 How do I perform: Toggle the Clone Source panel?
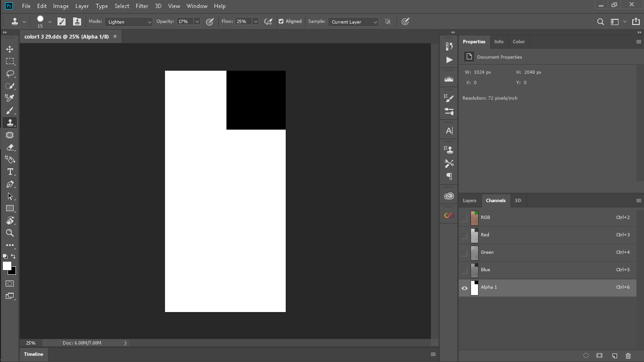(77, 22)
